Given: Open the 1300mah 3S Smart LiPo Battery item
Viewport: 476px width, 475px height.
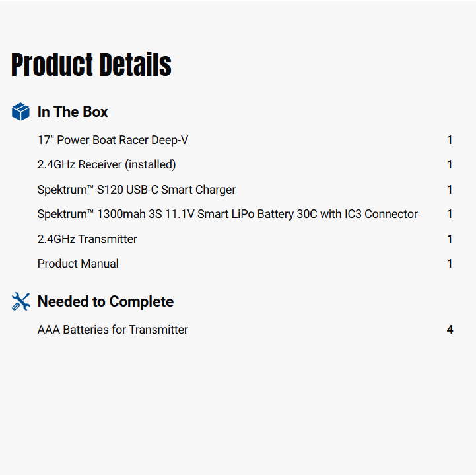Looking at the screenshot, I should click(x=228, y=214).
